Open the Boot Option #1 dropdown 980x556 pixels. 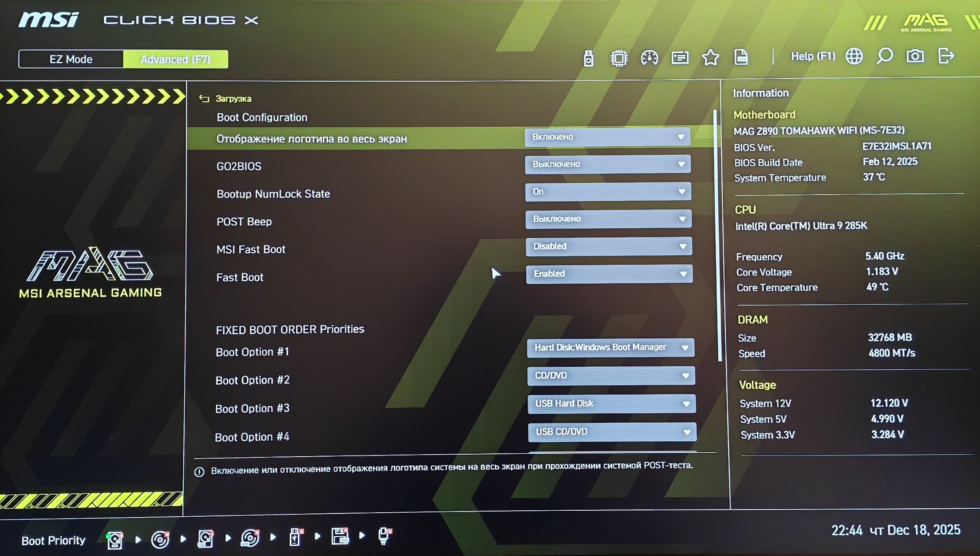click(611, 347)
